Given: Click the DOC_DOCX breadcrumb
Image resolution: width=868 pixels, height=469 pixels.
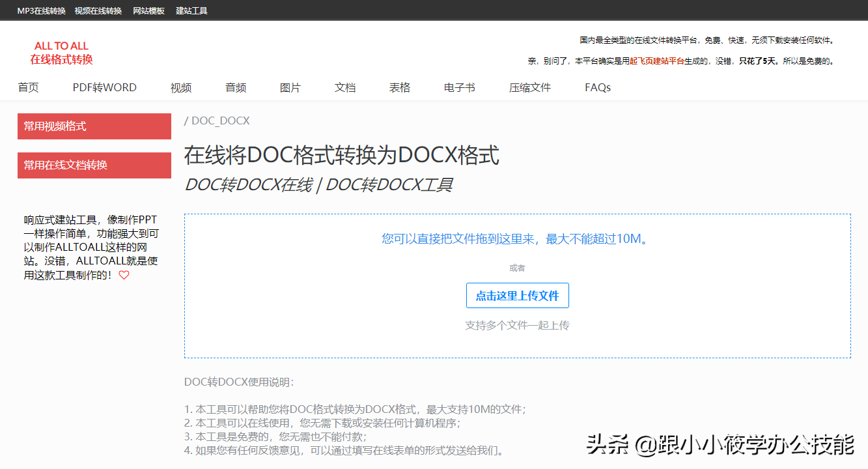Looking at the screenshot, I should (220, 121).
